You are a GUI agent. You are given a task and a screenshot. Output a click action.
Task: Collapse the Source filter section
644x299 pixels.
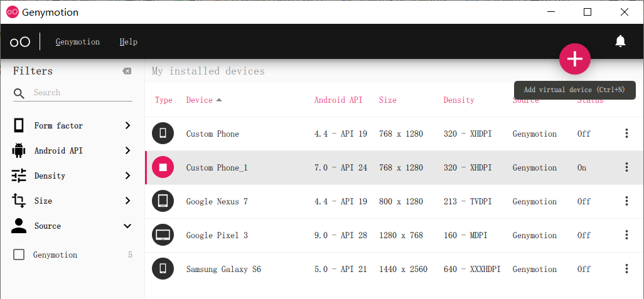coord(72,226)
